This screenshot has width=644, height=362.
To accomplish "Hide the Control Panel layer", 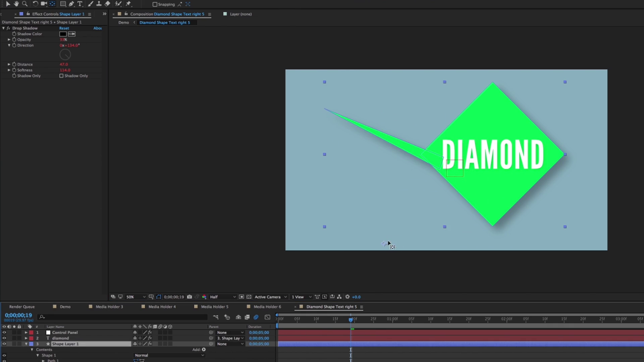I will 4,333.
